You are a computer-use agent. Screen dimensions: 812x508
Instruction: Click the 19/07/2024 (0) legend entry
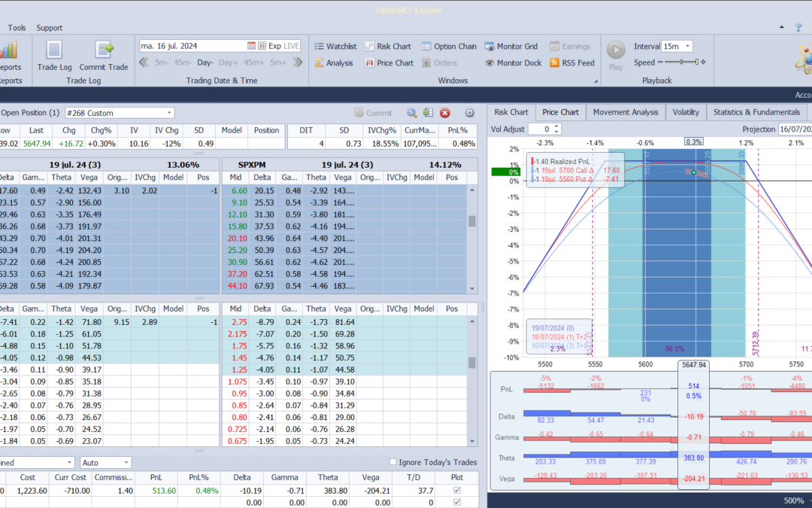pos(553,328)
